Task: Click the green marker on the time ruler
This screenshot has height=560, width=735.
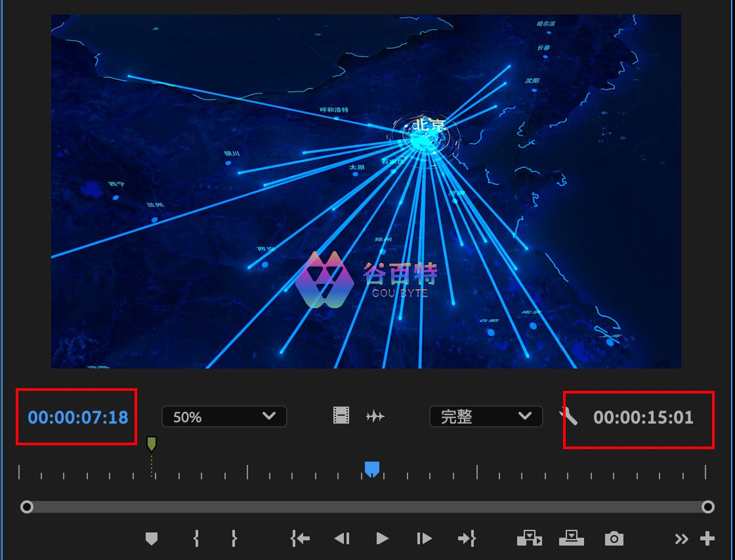Action: tap(152, 445)
